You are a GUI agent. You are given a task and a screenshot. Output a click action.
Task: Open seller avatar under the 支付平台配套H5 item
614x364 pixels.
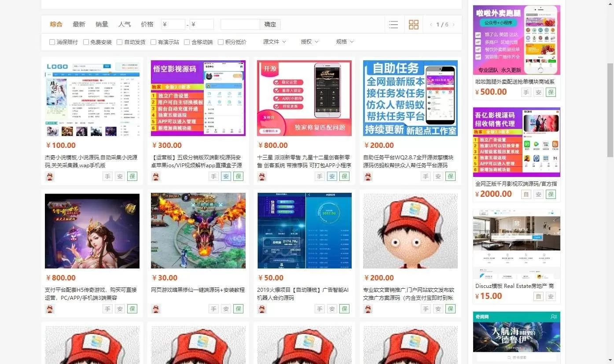(x=50, y=309)
